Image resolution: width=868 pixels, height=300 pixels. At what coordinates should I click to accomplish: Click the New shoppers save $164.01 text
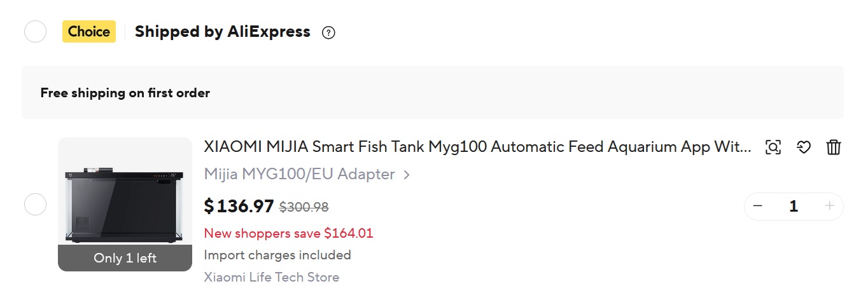[x=288, y=233]
